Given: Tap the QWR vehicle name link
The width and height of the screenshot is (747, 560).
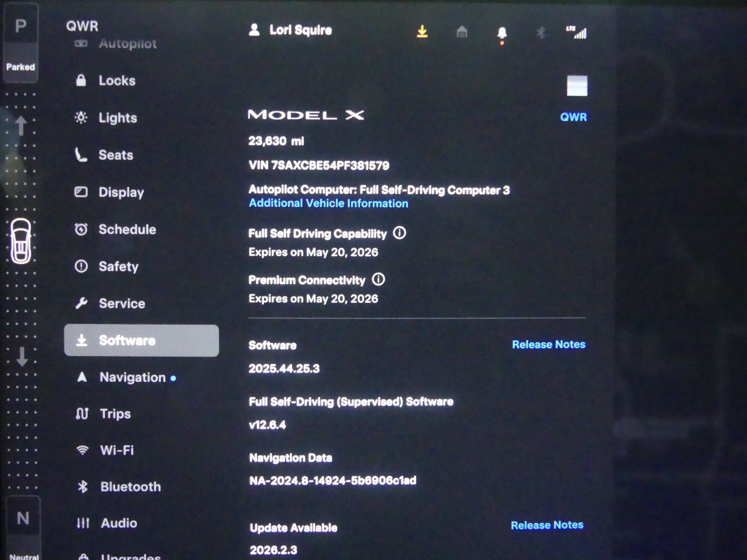Looking at the screenshot, I should (573, 117).
